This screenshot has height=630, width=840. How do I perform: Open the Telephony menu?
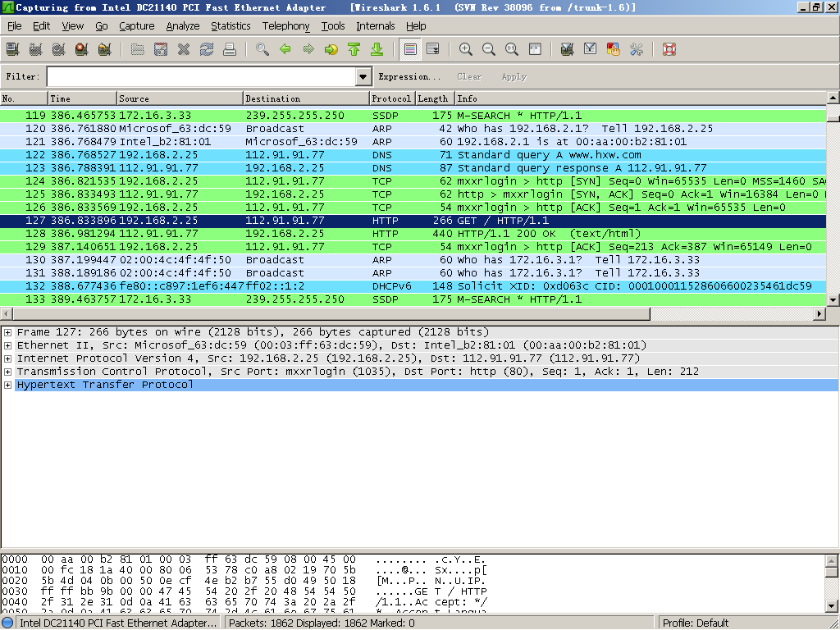click(286, 26)
